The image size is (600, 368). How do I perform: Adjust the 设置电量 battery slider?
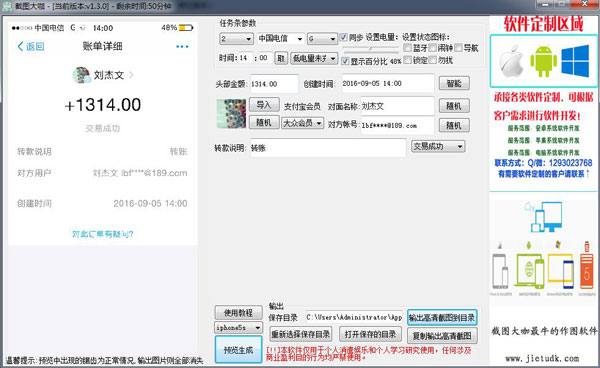click(370, 49)
